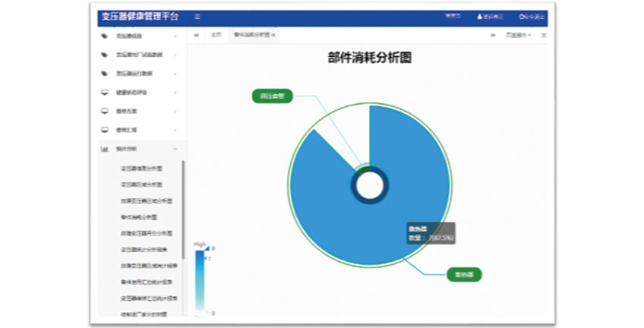644x328 pixels.
Task: Click the monitor icon of the fourth sidebar item
Action: 104,93
